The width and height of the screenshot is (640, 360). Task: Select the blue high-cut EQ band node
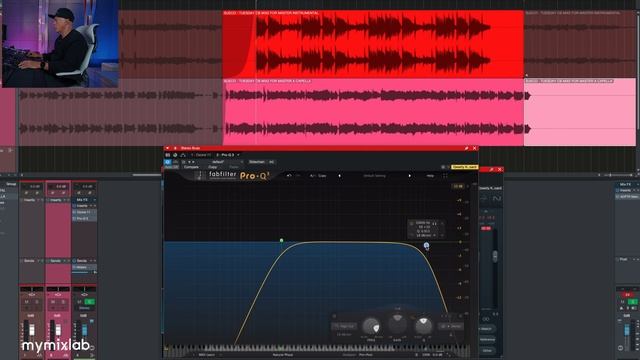click(x=427, y=246)
